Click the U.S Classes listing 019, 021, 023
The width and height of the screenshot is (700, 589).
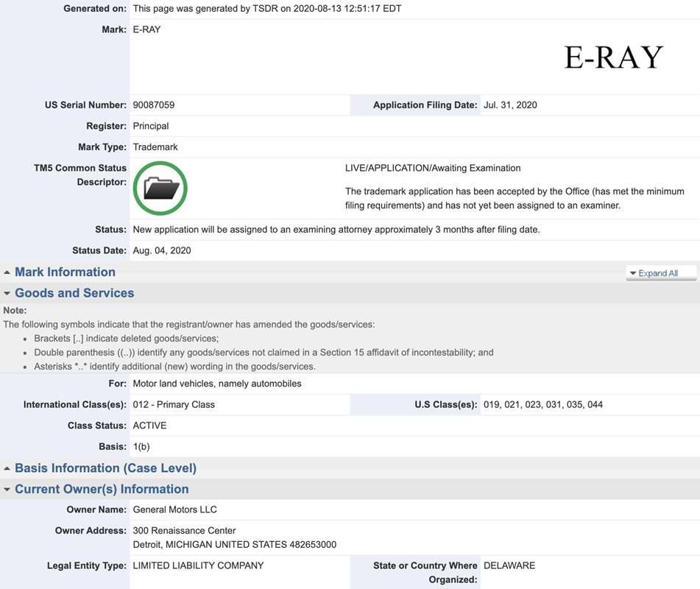[545, 404]
